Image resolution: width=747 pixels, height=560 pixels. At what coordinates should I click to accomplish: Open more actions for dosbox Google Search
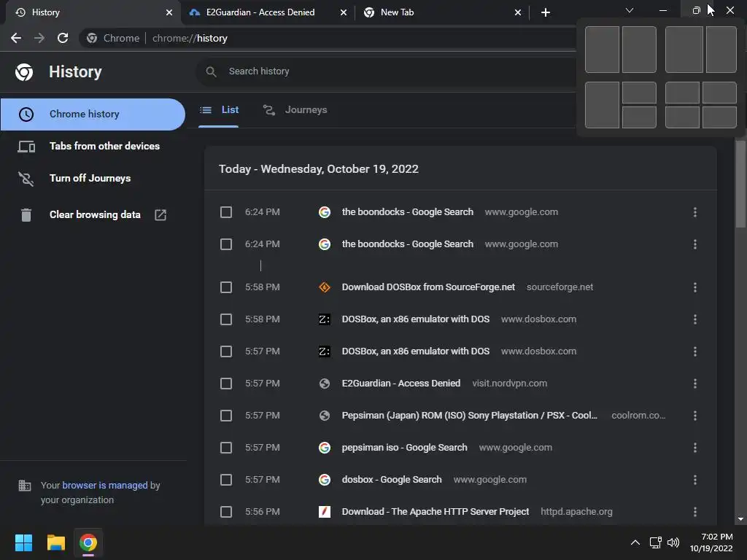coord(695,480)
